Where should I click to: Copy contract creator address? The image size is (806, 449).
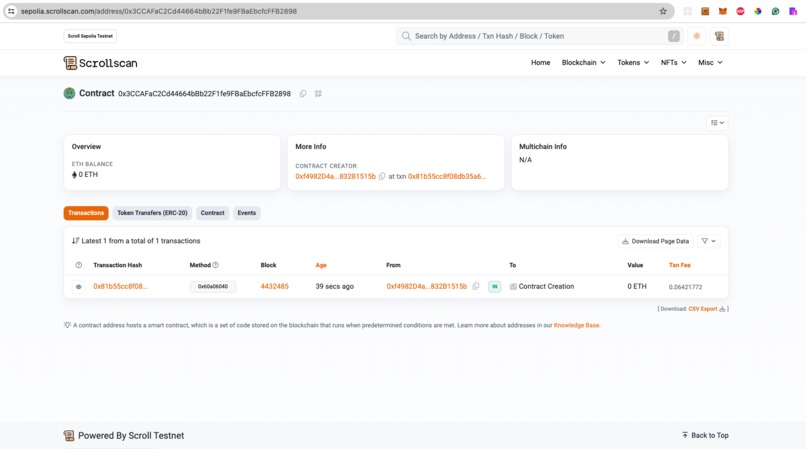click(382, 176)
